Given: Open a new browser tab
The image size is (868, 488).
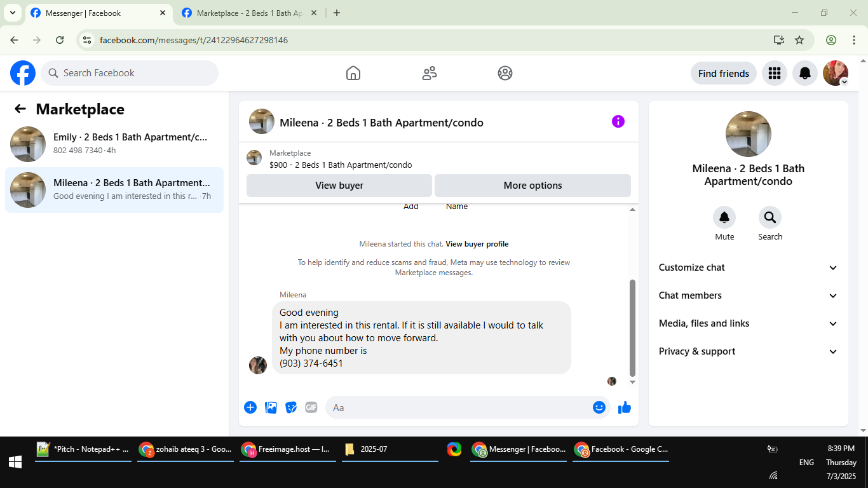Looking at the screenshot, I should coord(337,13).
